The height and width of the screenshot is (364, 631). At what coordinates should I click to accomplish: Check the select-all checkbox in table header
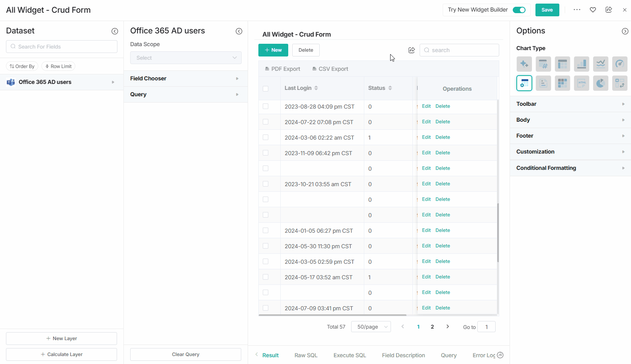pos(266,88)
